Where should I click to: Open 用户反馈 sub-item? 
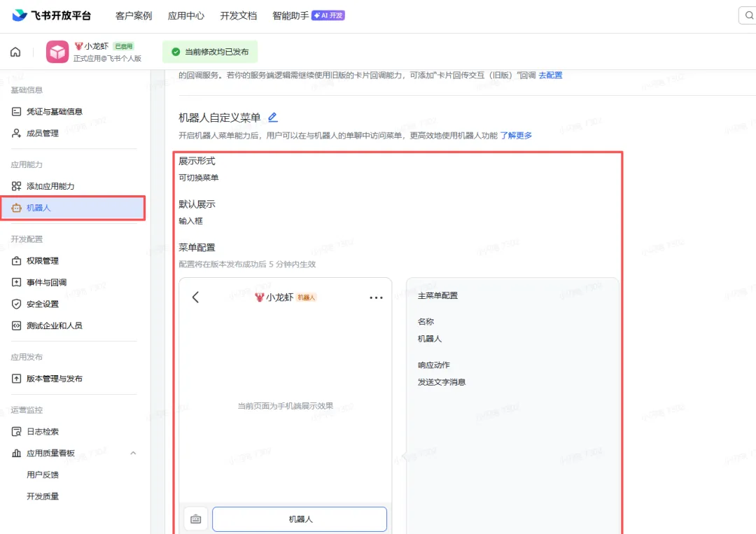coord(43,475)
